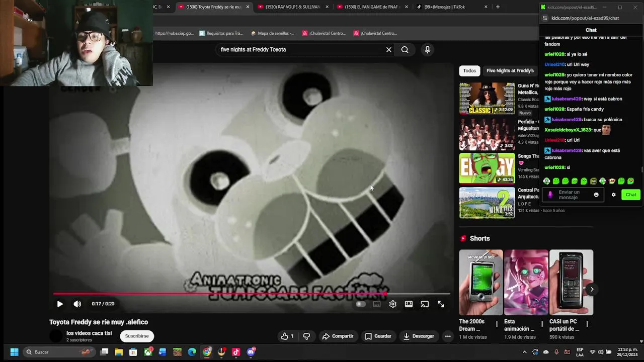Open more actions three-dot menu under video
The height and width of the screenshot is (362, 644).
point(447,336)
